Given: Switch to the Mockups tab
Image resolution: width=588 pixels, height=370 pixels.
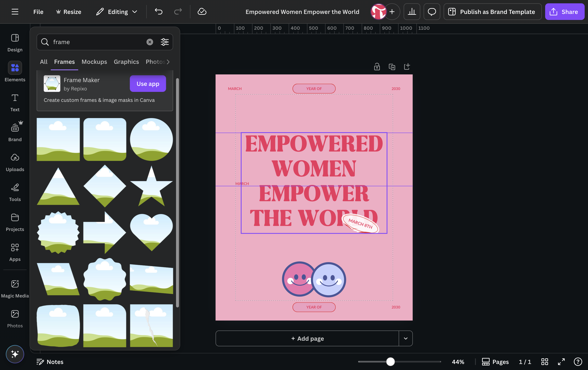Looking at the screenshot, I should [x=94, y=62].
